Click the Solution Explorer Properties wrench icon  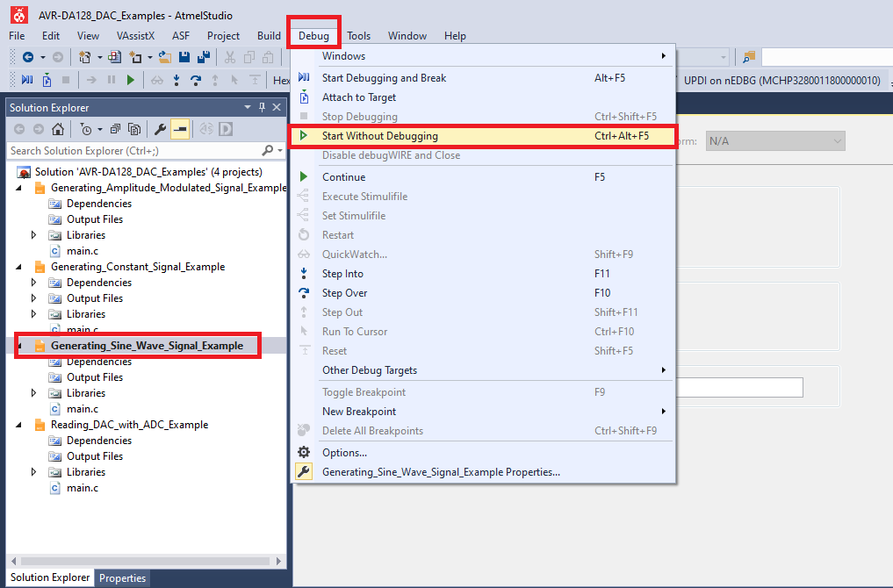tap(160, 129)
